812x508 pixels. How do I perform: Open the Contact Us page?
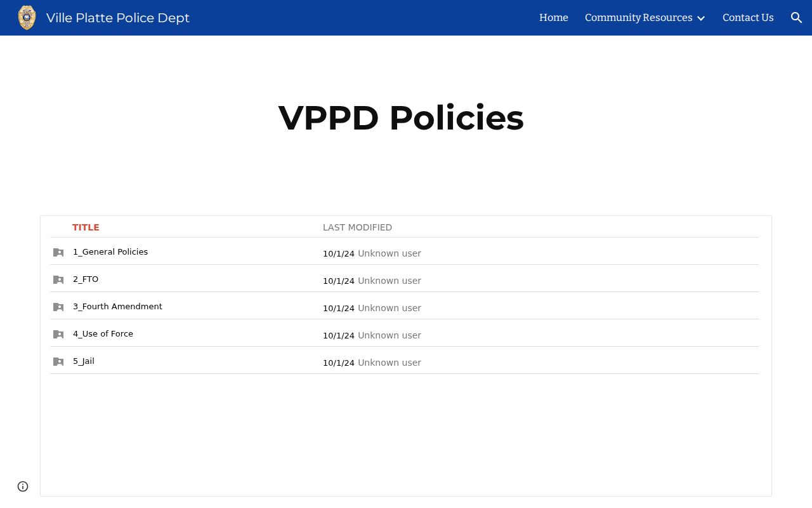pos(748,18)
